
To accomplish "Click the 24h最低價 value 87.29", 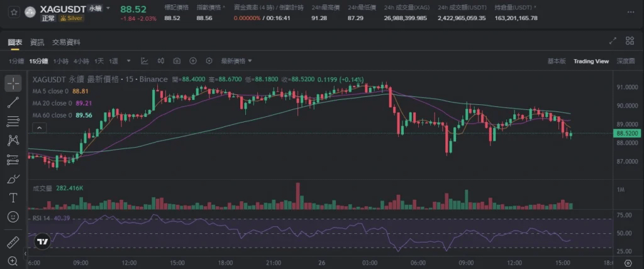I will 356,18.
